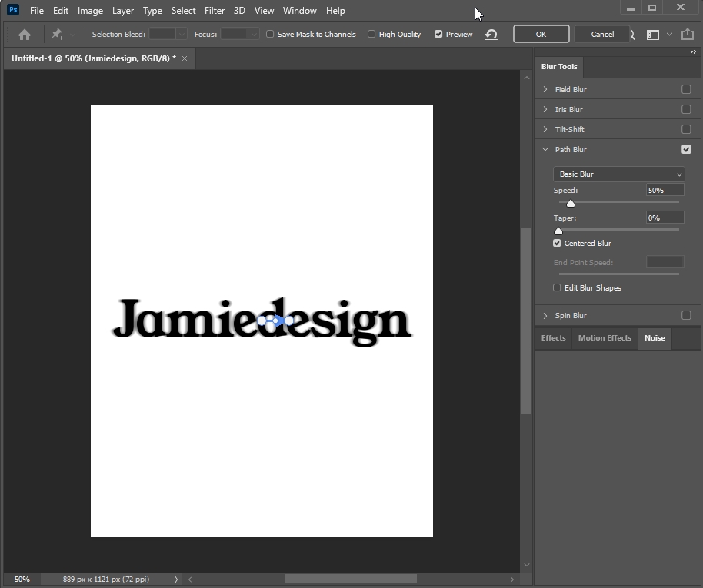
Task: Toggle the Preview checkbox
Action: point(438,34)
